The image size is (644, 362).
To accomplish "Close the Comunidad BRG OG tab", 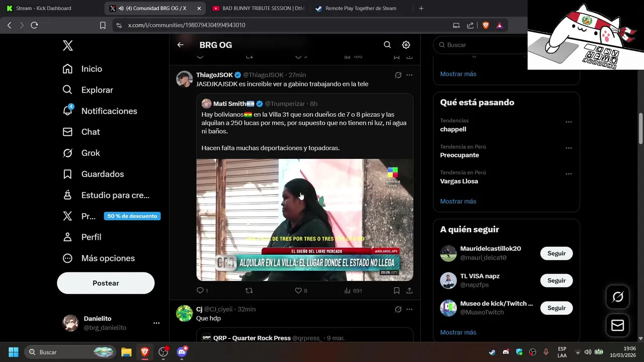I will click(x=199, y=8).
